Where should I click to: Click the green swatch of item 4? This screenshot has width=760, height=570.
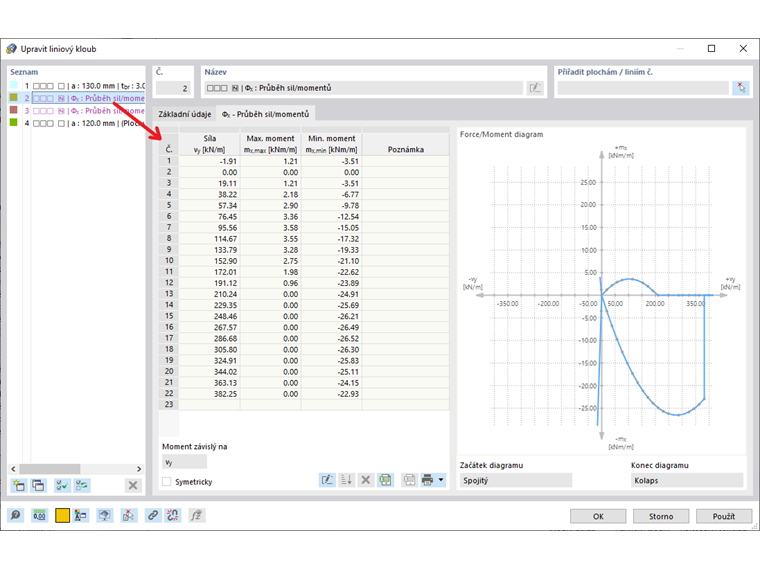[x=14, y=123]
